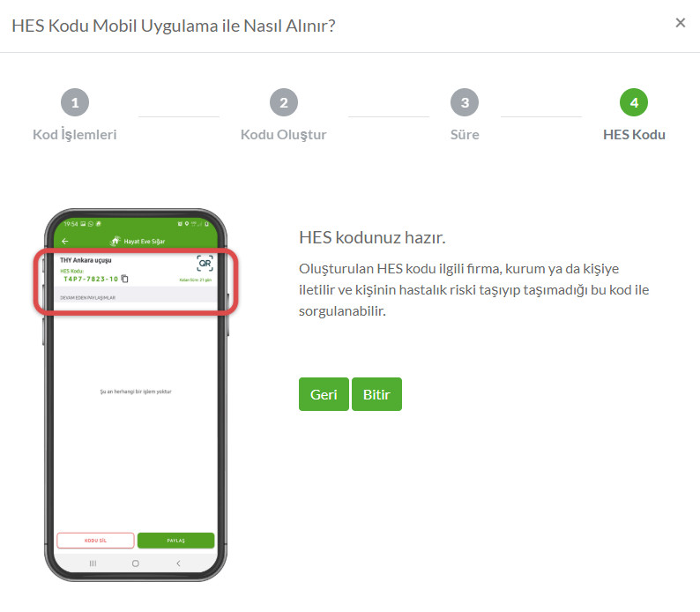This screenshot has width=700, height=612.
Task: Select step 3 numbered circle
Action: (465, 102)
